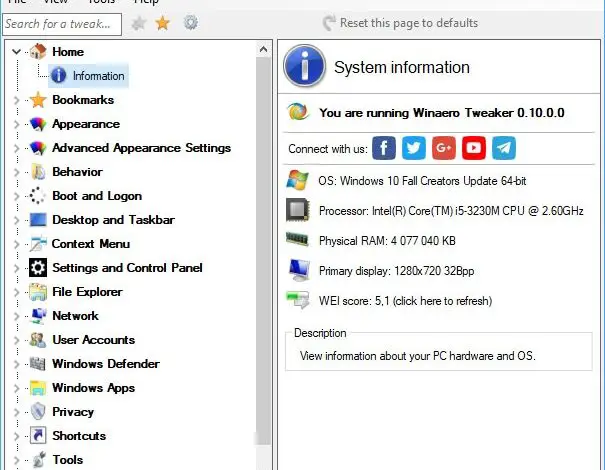Select the Information tree item label
Screen dimensions: 605x470
point(99,76)
